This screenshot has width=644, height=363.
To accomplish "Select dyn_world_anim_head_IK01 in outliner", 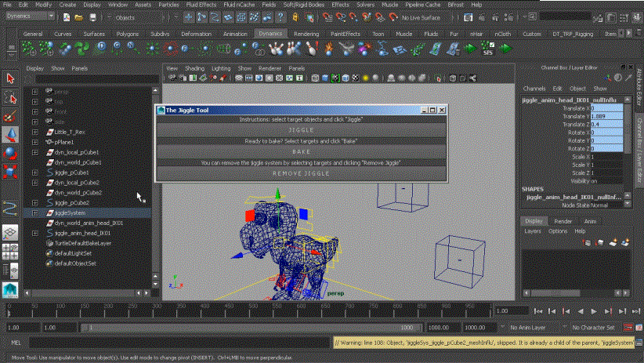I will click(x=89, y=223).
